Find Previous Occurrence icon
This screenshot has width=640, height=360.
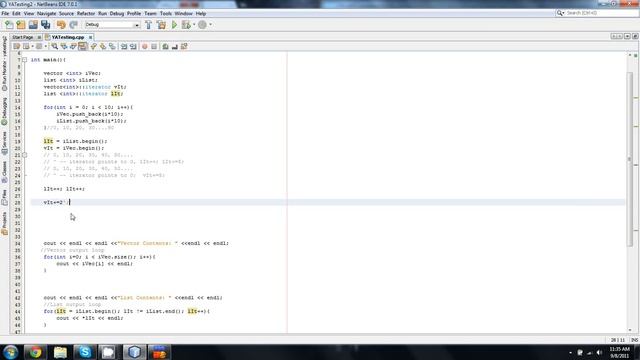pyautogui.click(x=64, y=47)
